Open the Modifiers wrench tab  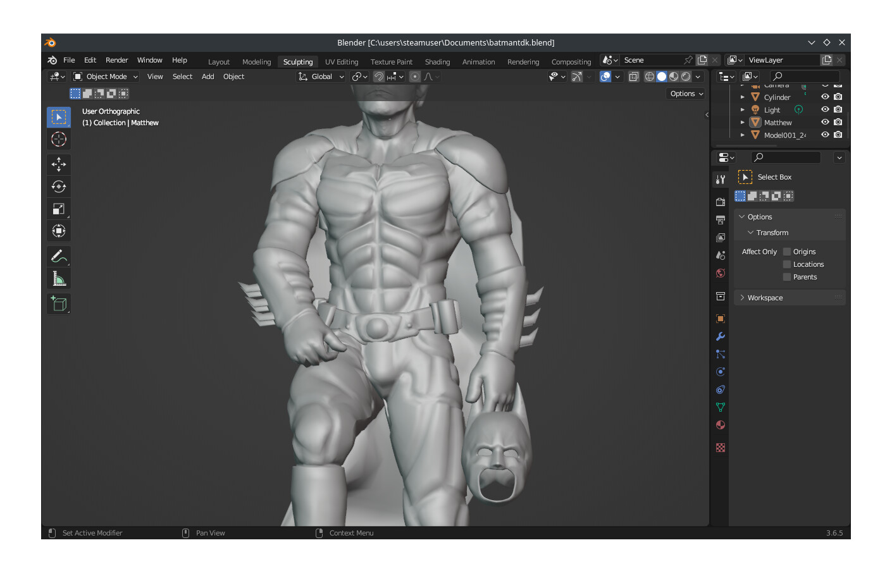(721, 336)
